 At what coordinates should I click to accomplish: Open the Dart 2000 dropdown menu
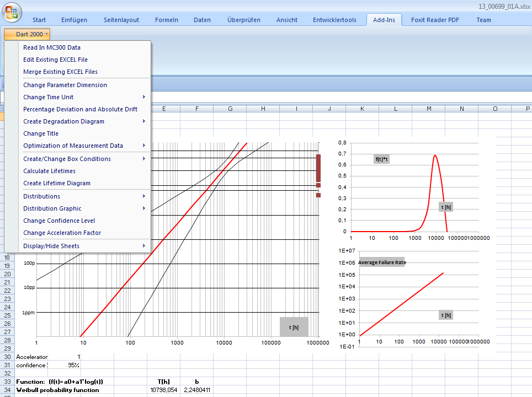point(28,34)
